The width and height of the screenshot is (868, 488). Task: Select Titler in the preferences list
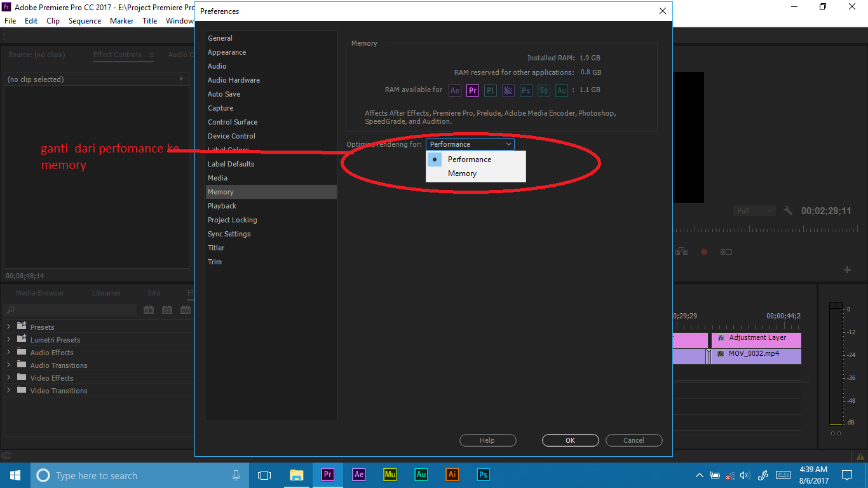[271, 248]
